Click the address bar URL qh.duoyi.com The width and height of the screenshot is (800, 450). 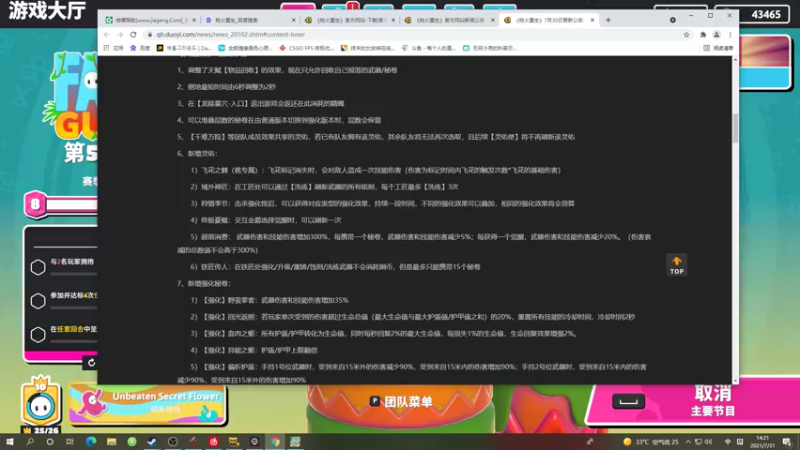click(231, 34)
